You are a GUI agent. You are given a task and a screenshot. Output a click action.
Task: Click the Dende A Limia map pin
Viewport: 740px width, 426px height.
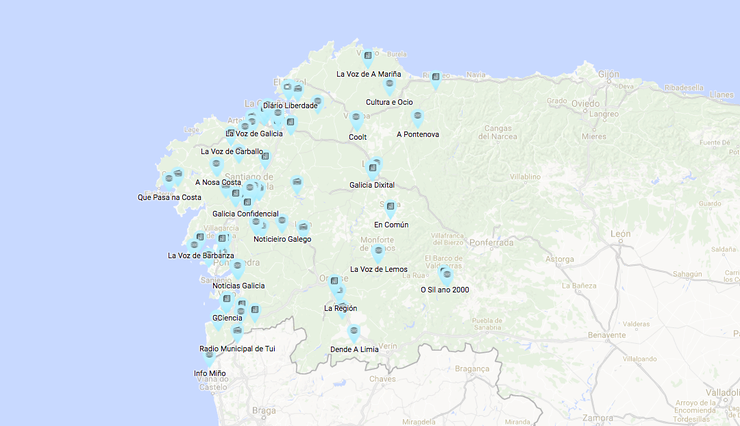tap(354, 334)
